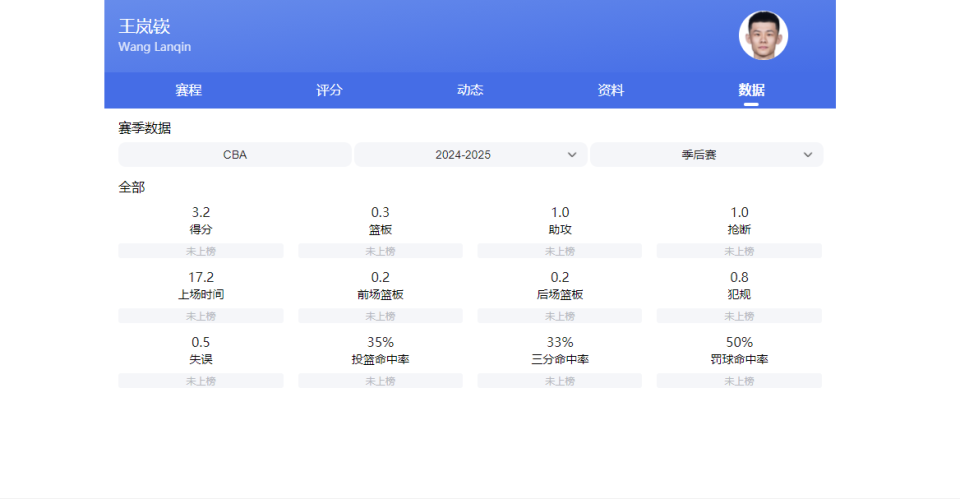Click the 3.2 得分 value
Image resolution: width=960 pixels, height=499 pixels.
pos(201,212)
